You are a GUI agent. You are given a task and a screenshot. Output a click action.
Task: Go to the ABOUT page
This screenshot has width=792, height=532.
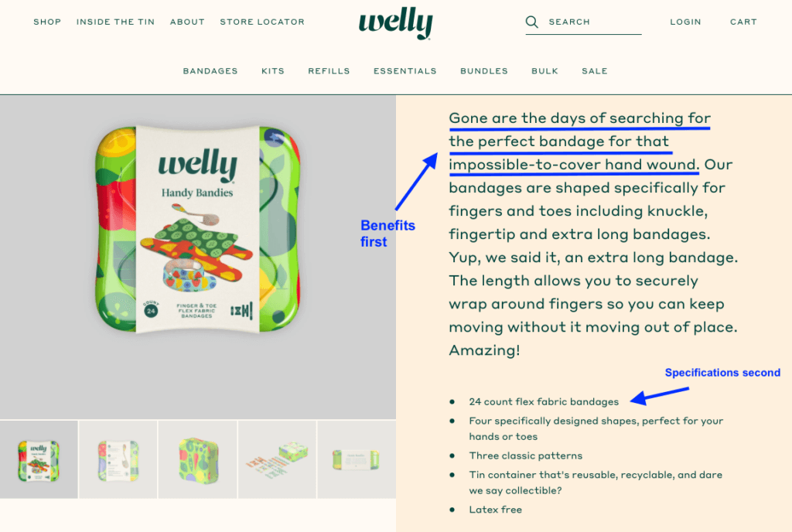[187, 22]
